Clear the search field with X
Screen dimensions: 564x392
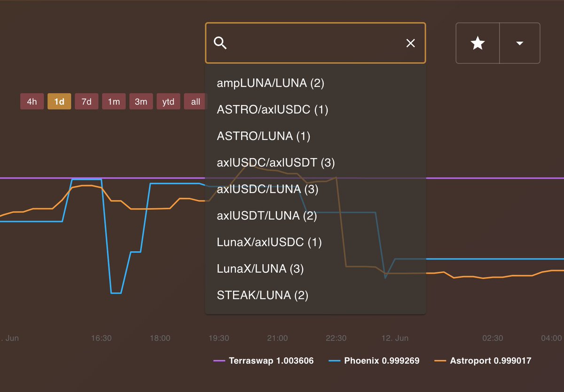click(x=410, y=43)
